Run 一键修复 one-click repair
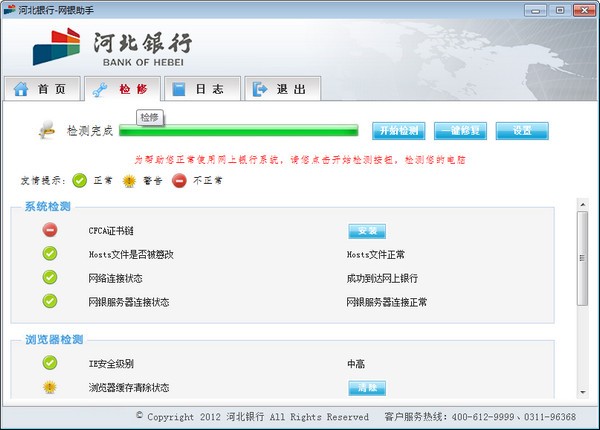This screenshot has width=600, height=430. pos(460,131)
